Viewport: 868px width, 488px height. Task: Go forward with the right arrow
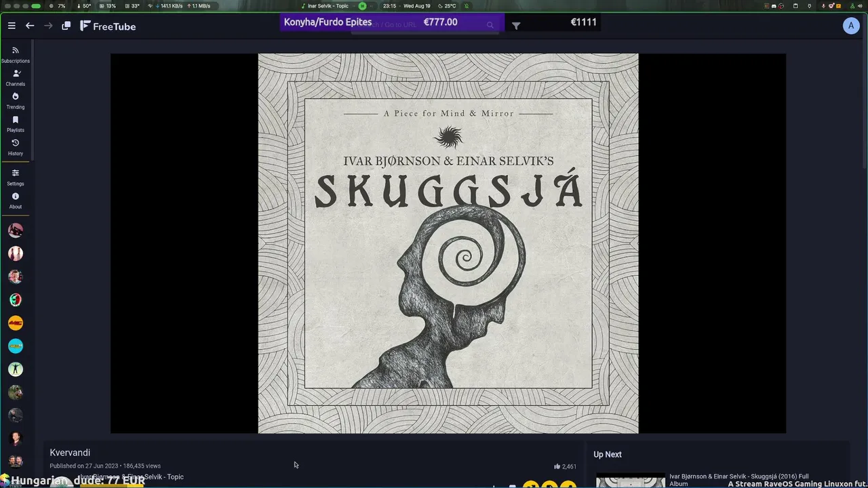[x=48, y=26]
